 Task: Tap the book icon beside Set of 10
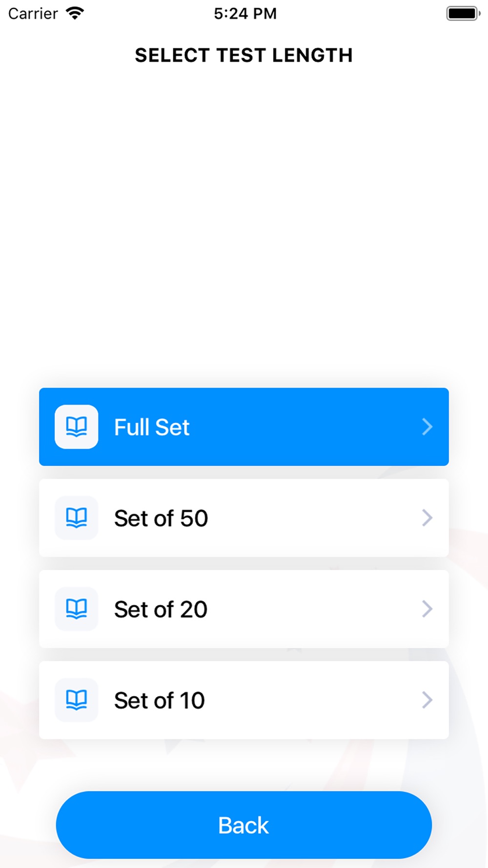[77, 700]
